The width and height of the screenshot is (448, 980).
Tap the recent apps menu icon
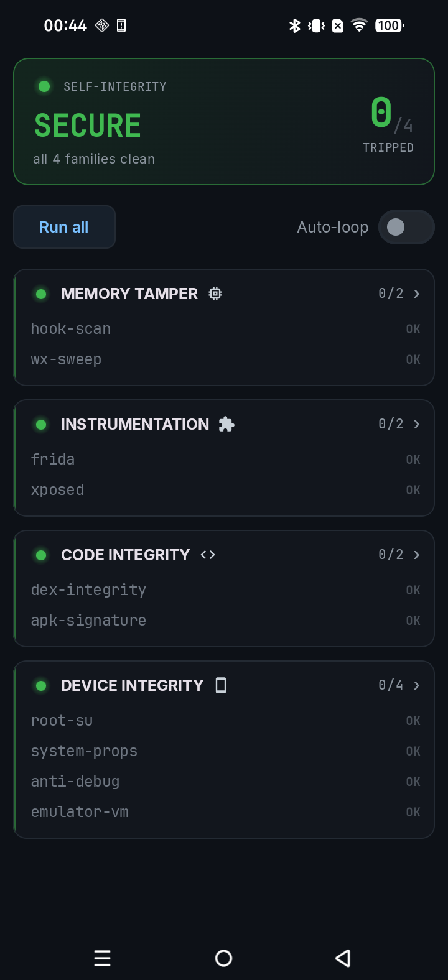click(103, 958)
